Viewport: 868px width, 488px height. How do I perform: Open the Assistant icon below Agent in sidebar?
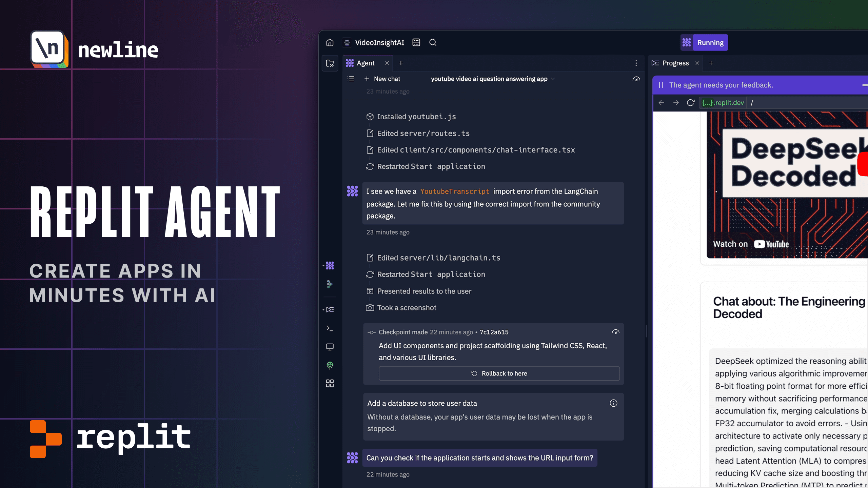coord(330,284)
